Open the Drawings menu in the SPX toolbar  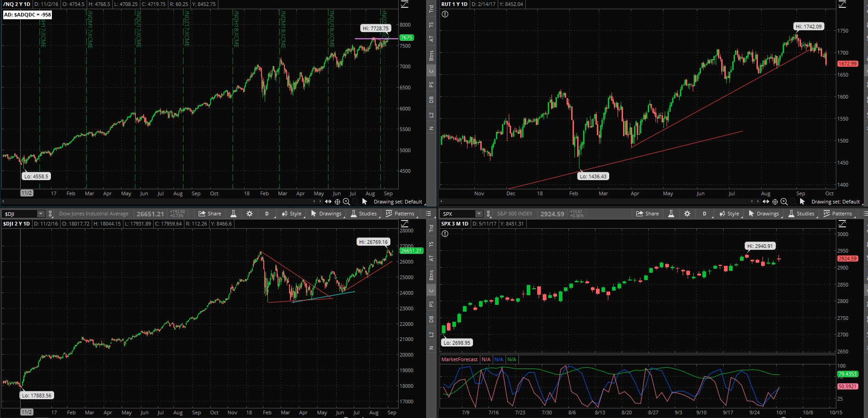[764, 214]
